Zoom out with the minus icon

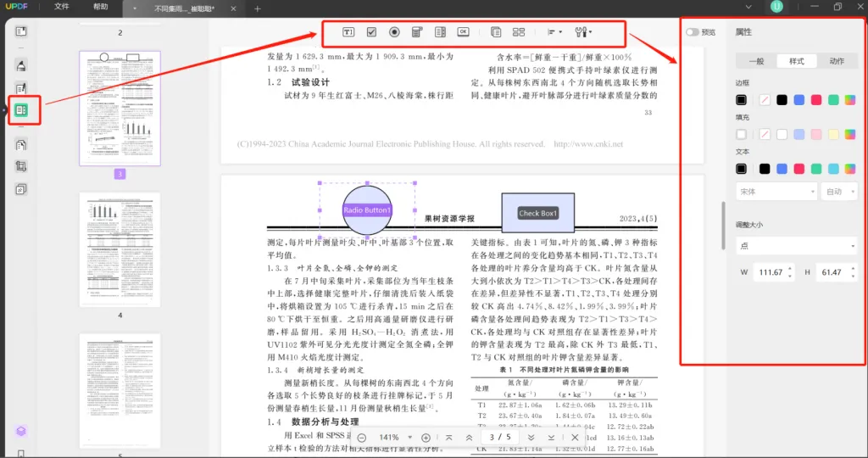click(x=361, y=438)
